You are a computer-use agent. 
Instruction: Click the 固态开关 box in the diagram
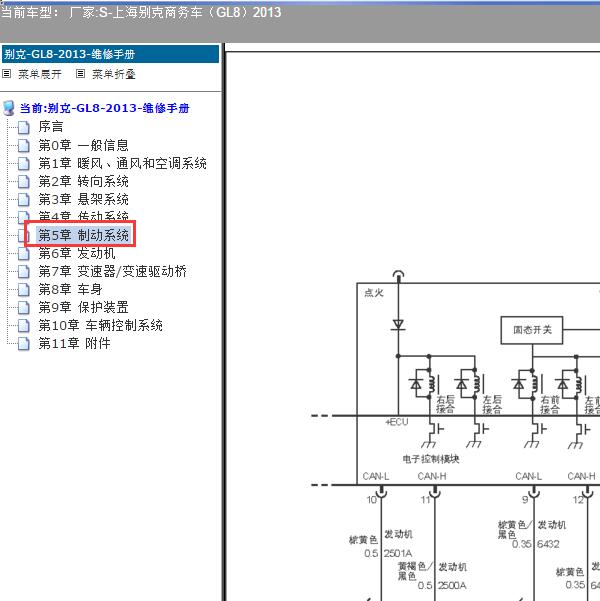coord(532,330)
